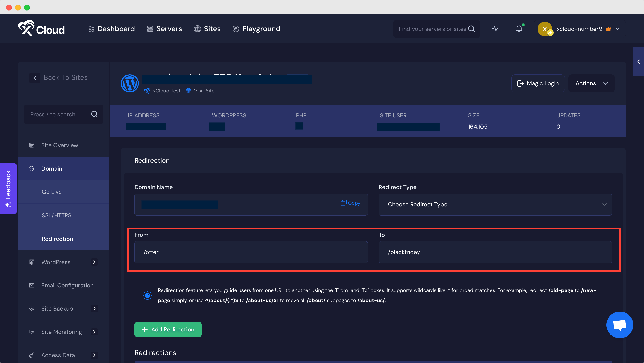
Task: Open the activity pulse icon
Action: (495, 29)
